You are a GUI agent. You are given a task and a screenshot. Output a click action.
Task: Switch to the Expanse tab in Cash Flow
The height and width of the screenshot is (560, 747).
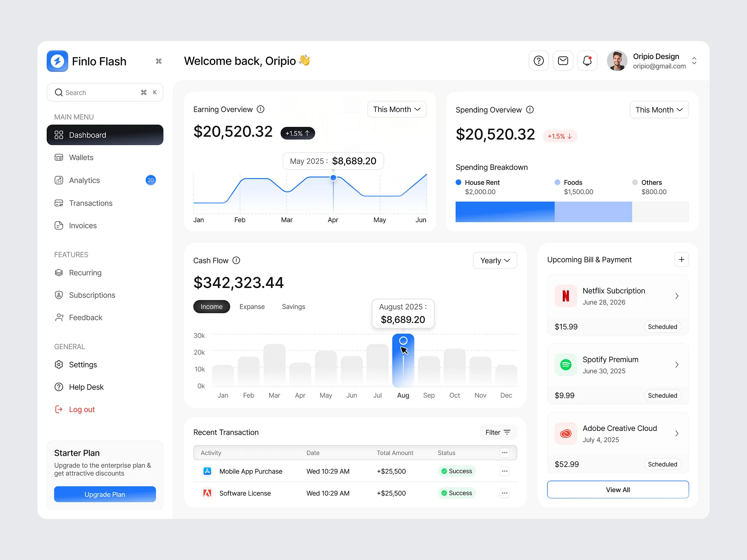click(252, 306)
